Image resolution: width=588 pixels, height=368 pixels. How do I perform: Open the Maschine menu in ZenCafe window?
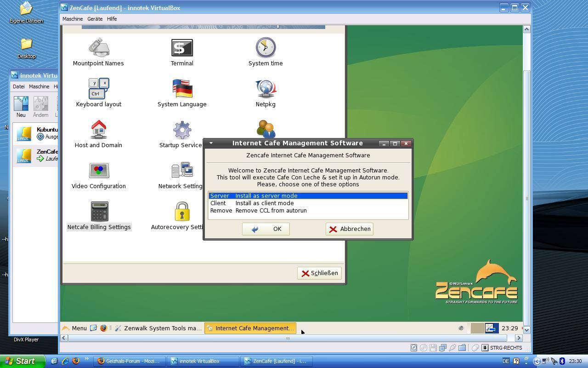click(x=73, y=19)
